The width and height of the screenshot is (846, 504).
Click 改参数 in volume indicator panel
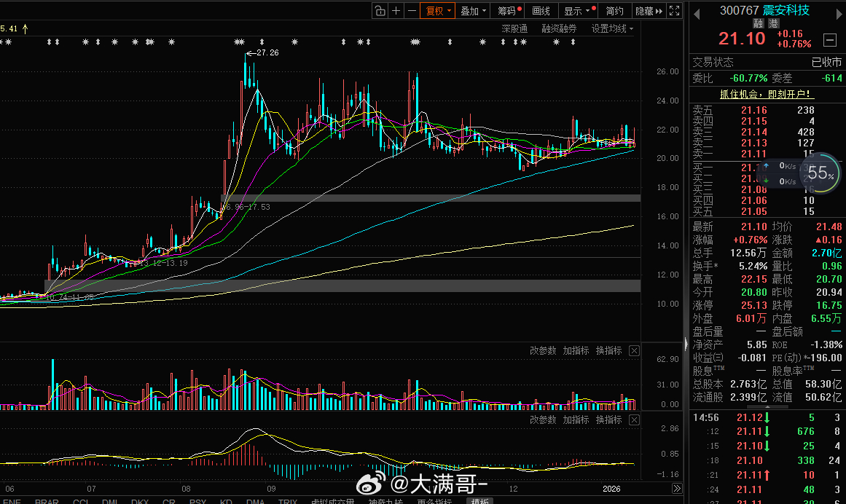pos(543,350)
